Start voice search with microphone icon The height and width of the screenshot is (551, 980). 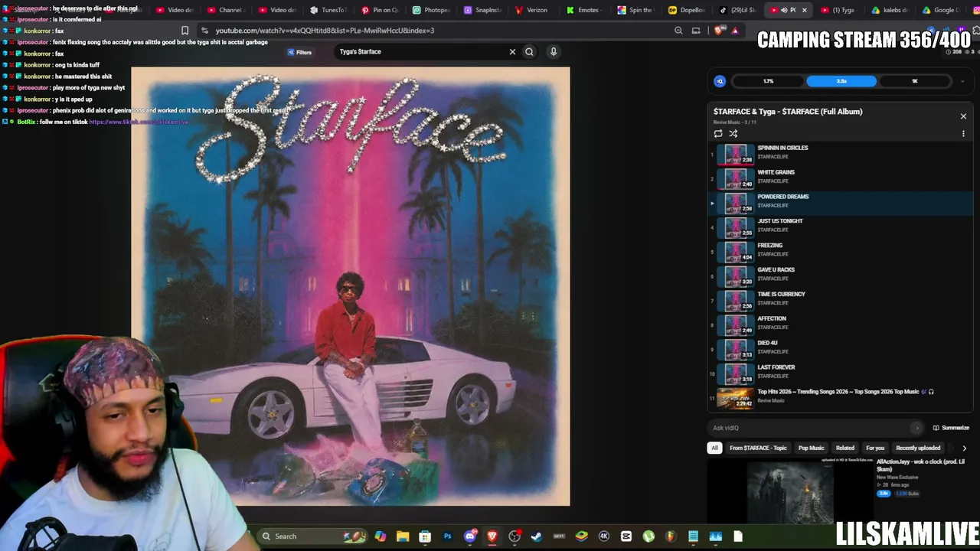pos(554,52)
